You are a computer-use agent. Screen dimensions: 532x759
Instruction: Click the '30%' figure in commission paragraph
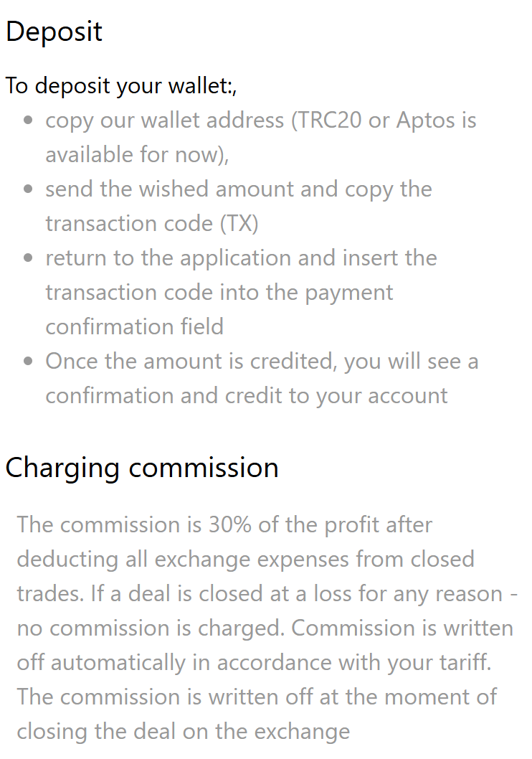point(229,524)
